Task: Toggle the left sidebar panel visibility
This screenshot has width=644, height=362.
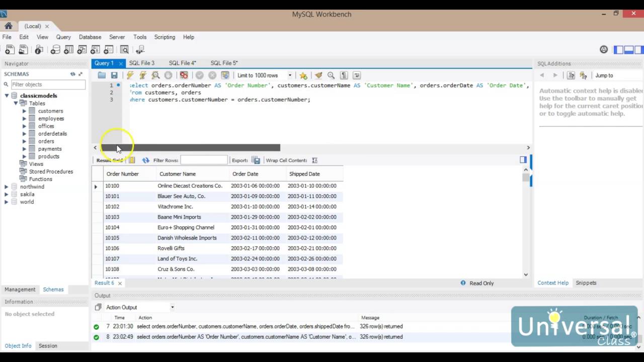Action: coord(618,50)
